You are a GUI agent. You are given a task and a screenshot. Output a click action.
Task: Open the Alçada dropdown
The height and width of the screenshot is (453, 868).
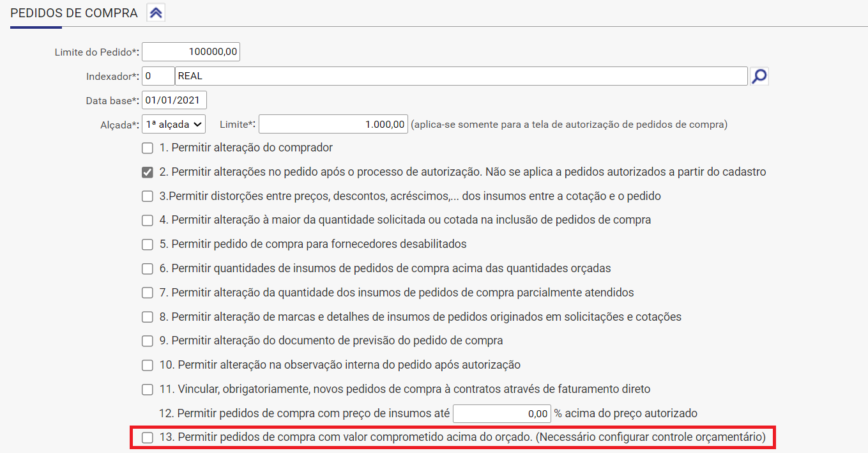174,124
